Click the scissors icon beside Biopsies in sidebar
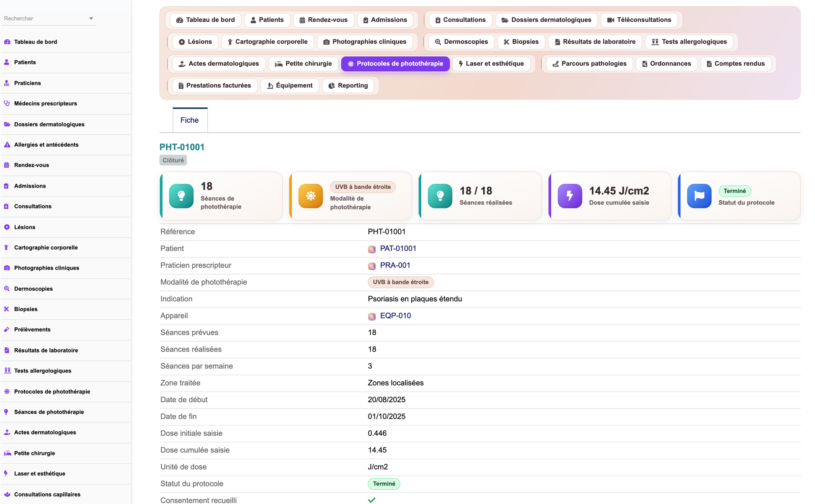This screenshot has width=815, height=504. coord(7,309)
